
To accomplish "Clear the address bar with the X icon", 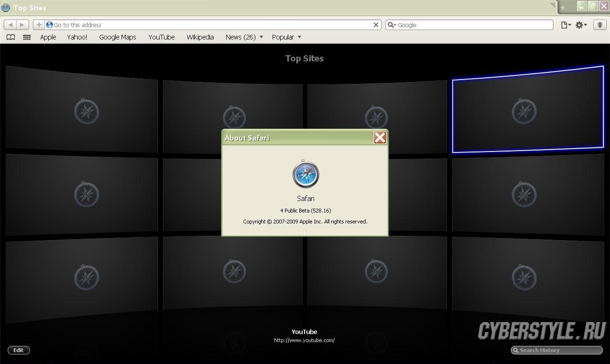I will [376, 25].
